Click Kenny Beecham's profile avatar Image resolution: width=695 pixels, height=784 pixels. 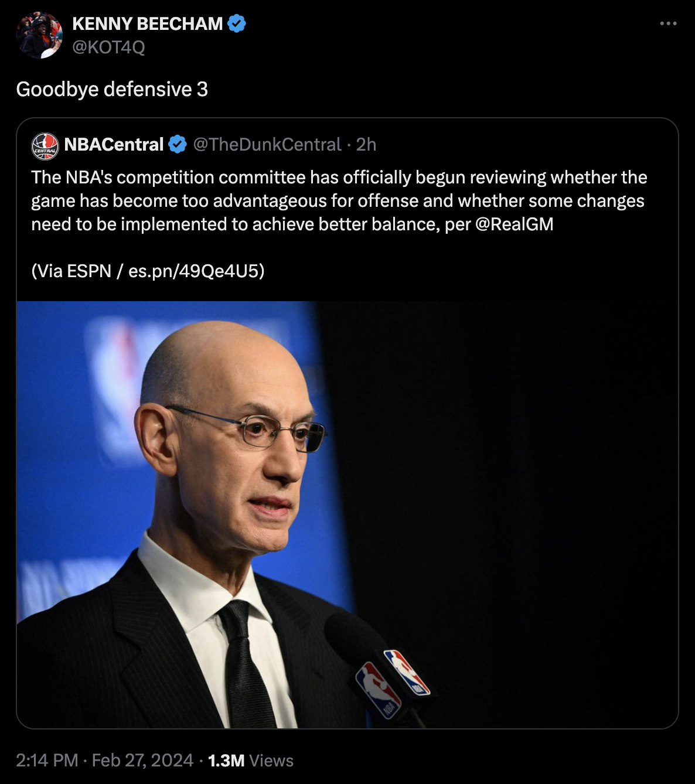point(39,35)
